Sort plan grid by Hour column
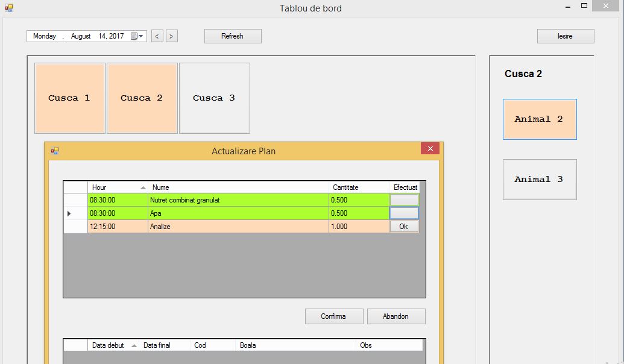The image size is (624, 364). click(x=118, y=187)
